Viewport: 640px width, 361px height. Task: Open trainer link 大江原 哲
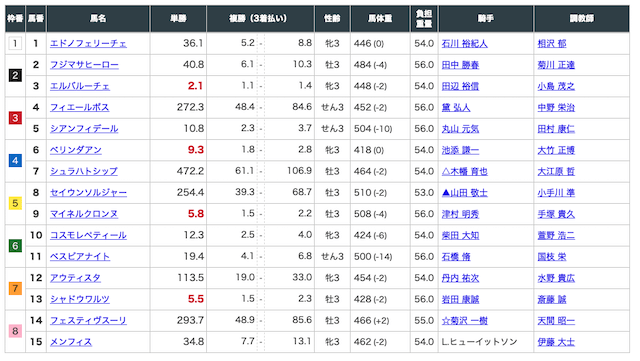click(x=556, y=171)
